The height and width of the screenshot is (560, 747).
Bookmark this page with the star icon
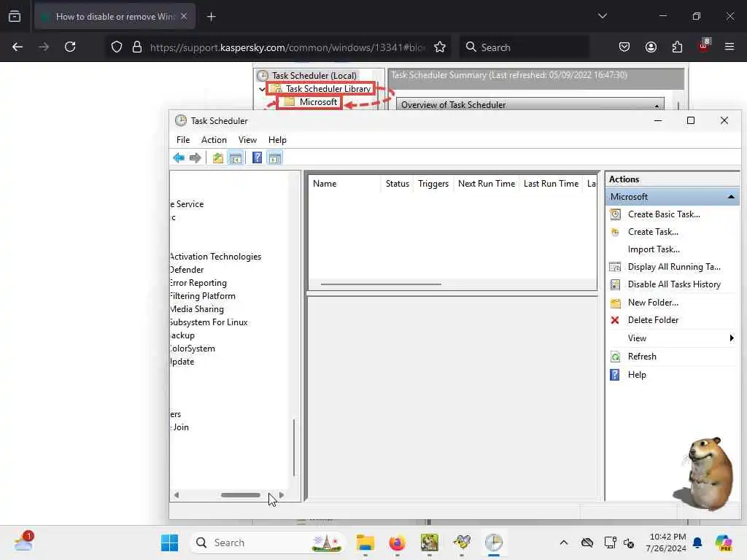point(440,47)
